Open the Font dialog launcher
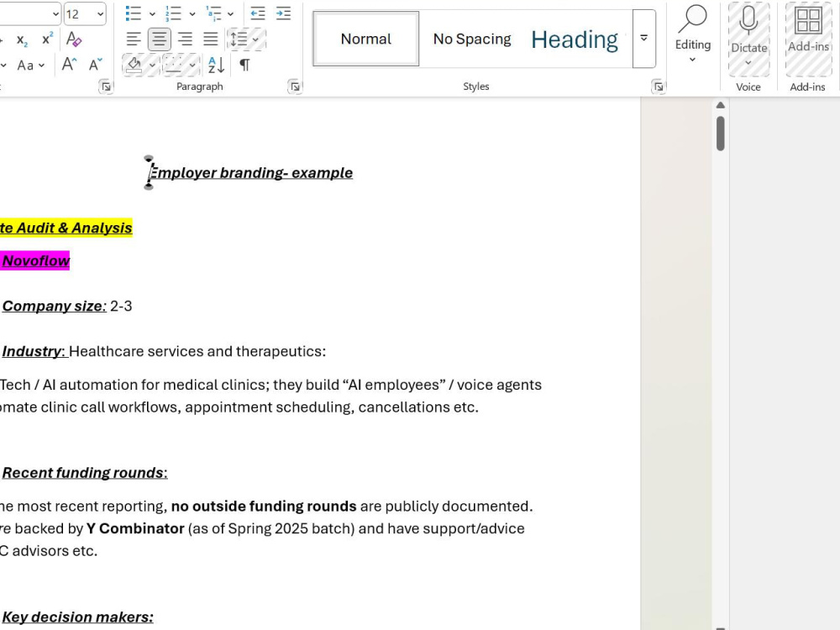 click(x=106, y=87)
